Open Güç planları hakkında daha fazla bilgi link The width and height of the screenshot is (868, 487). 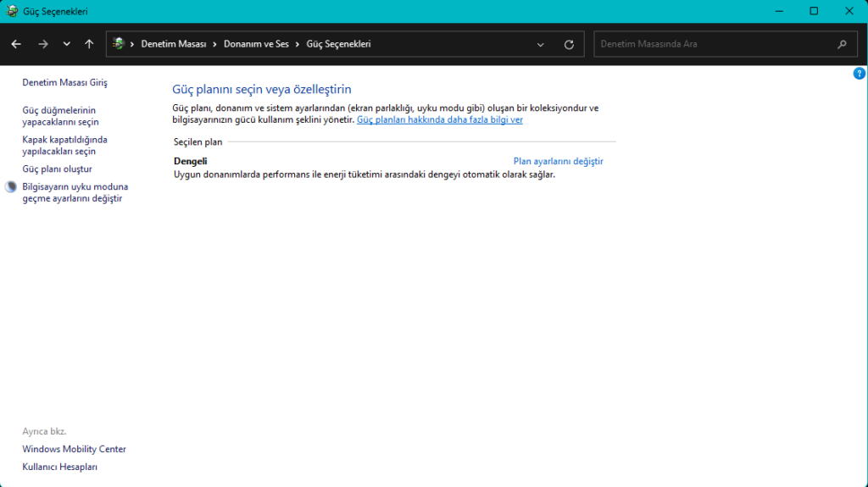tap(439, 120)
